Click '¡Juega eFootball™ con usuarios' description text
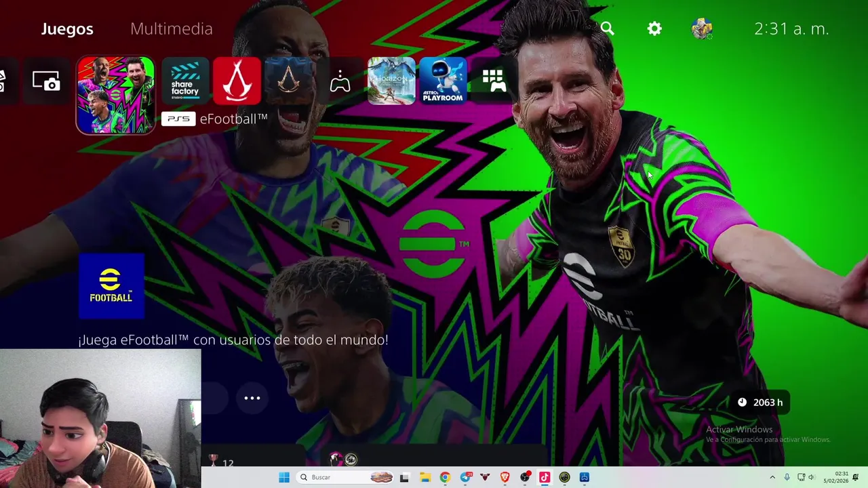The image size is (868, 488). pos(233,340)
